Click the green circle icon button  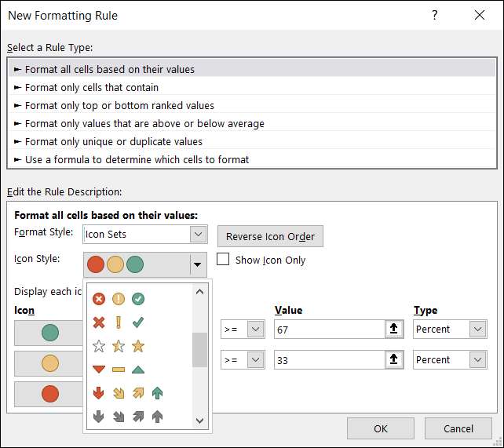coord(50,333)
